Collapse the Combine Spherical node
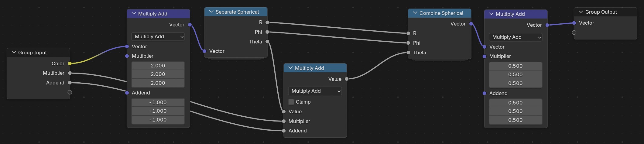The image size is (644, 144). (x=415, y=13)
